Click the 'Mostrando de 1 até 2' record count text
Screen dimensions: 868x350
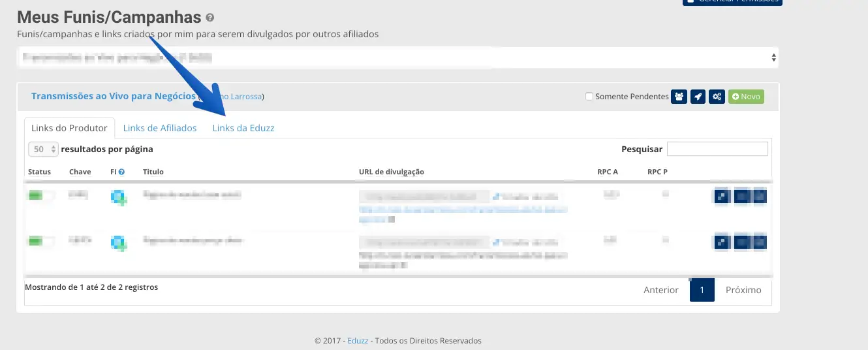[x=91, y=287]
